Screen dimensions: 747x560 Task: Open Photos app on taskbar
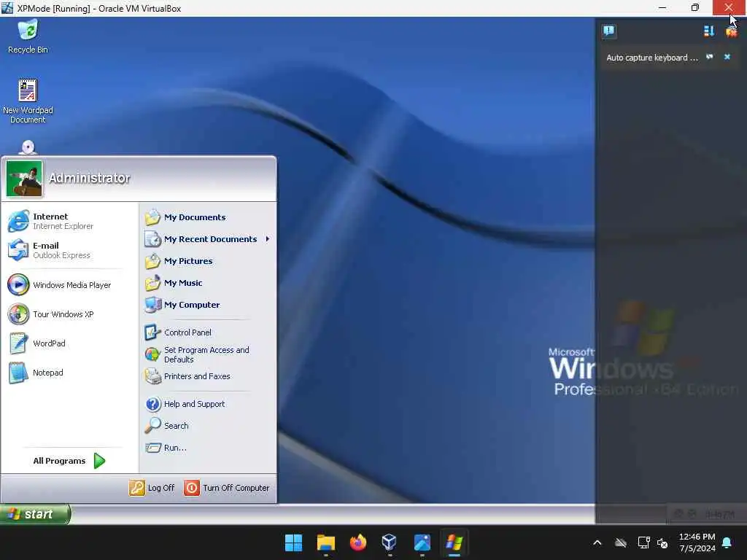point(422,542)
